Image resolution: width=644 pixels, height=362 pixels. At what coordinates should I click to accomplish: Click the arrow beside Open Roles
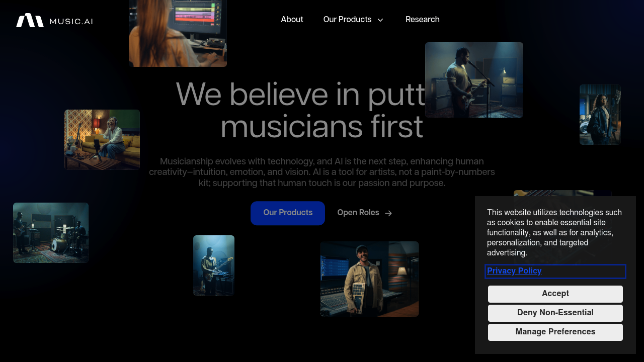click(388, 213)
